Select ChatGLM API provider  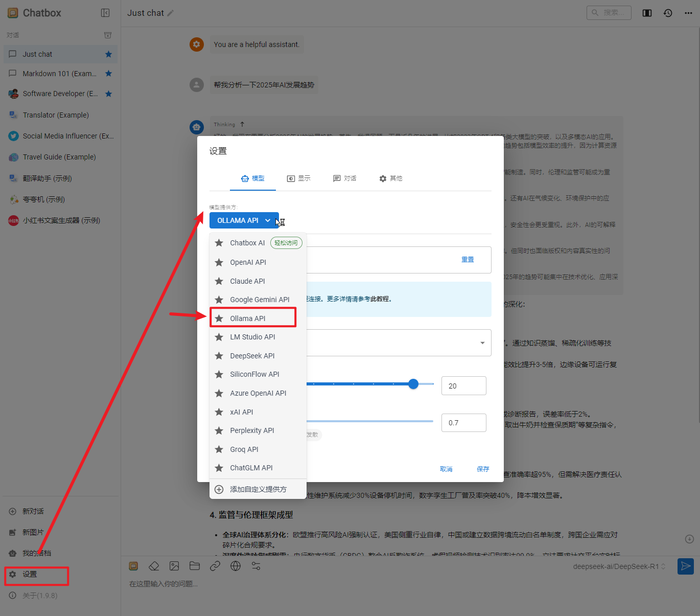[258, 468]
